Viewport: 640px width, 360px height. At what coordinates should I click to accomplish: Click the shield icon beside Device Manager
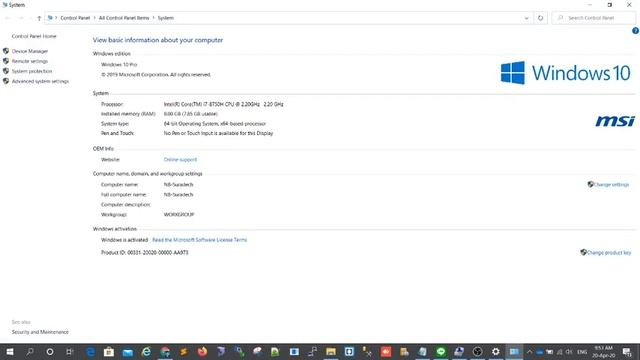[6, 51]
